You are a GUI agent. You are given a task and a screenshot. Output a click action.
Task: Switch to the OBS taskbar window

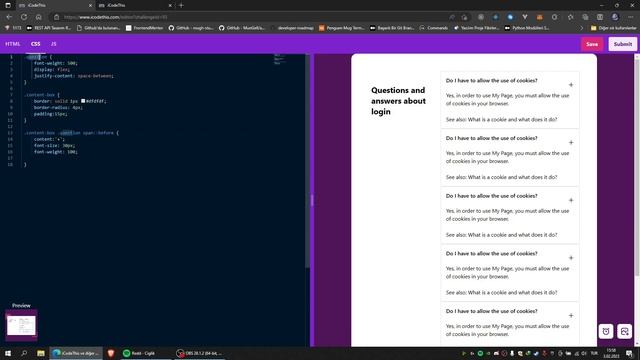(200, 353)
